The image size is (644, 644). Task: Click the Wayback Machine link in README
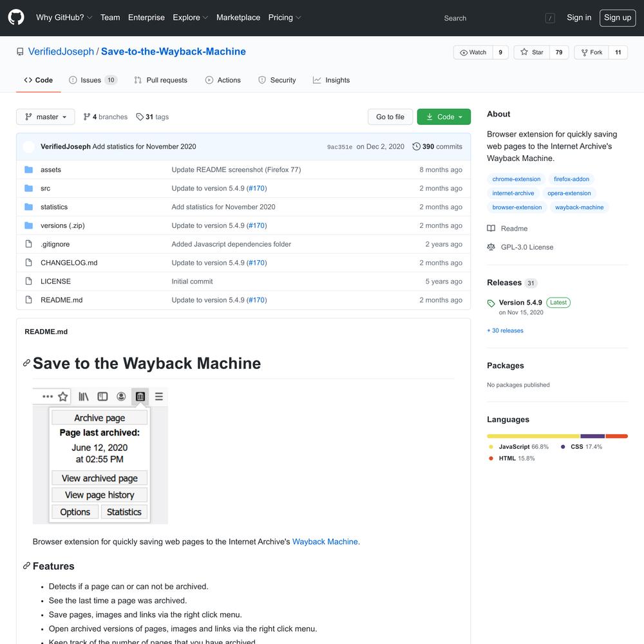(x=325, y=542)
